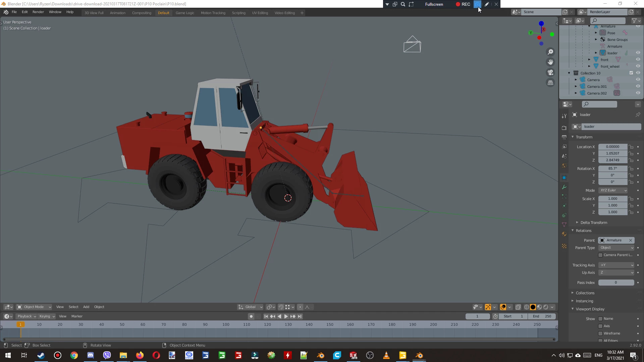Open the Render menu

pos(38,12)
